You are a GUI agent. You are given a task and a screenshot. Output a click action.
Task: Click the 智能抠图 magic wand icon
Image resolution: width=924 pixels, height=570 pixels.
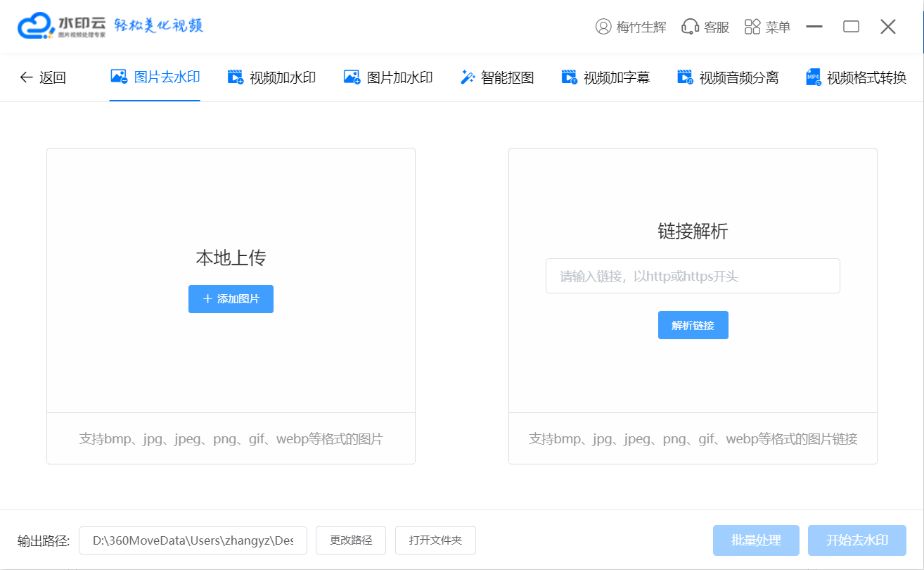[x=468, y=77]
